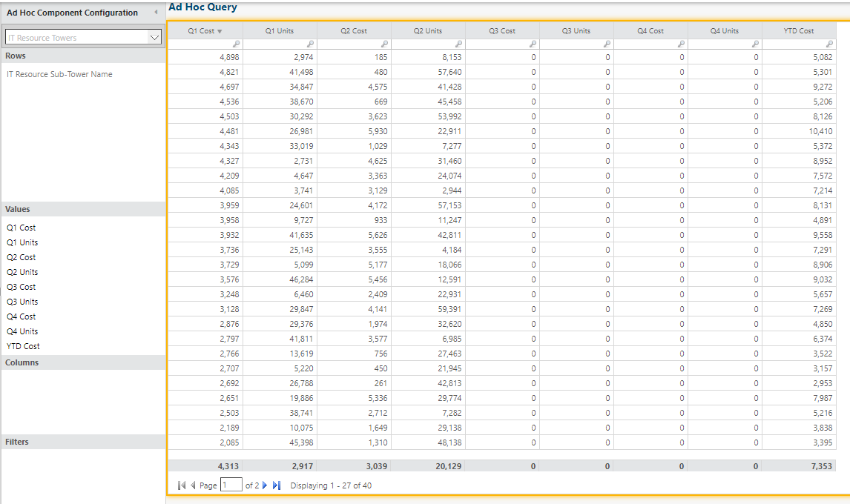The width and height of the screenshot is (850, 504).
Task: Click the YTD Cost filter search icon
Action: click(x=830, y=44)
